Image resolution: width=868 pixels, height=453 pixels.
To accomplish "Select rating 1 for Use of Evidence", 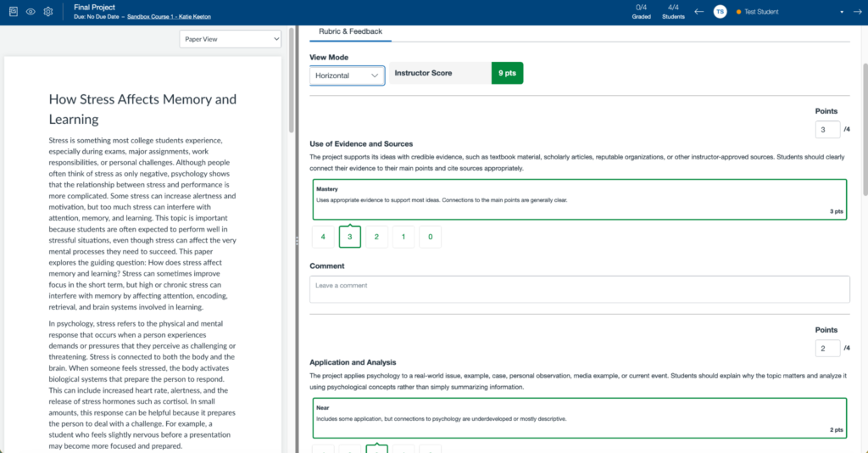I will tap(403, 237).
